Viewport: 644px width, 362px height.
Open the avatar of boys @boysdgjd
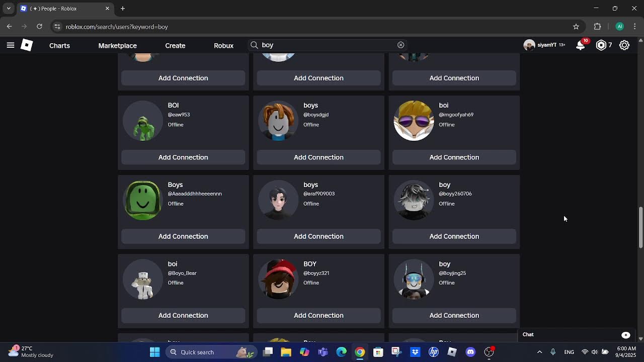(278, 121)
